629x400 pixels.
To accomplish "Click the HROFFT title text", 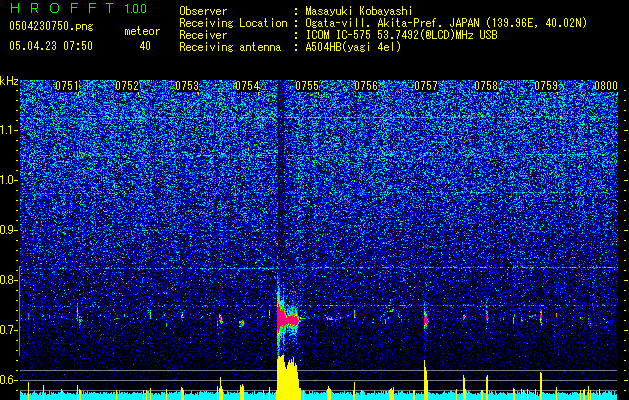I will point(64,8).
